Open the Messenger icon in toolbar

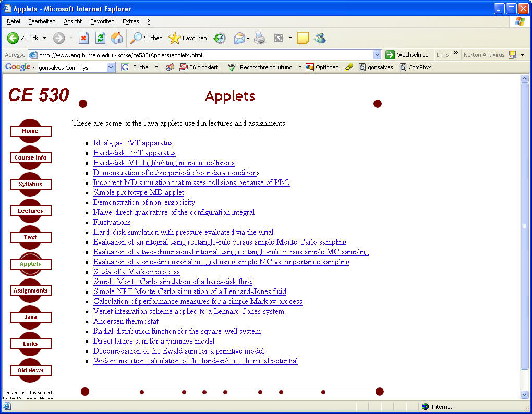320,38
